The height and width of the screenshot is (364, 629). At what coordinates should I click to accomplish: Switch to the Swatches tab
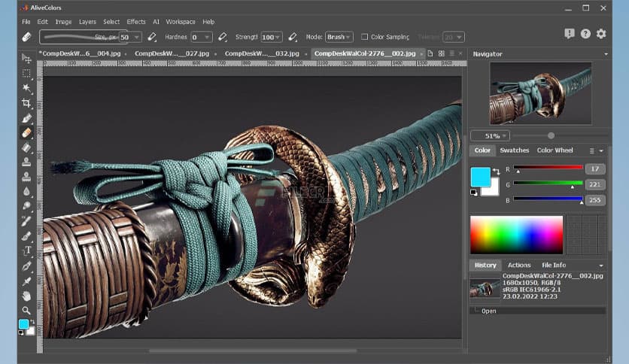[515, 150]
